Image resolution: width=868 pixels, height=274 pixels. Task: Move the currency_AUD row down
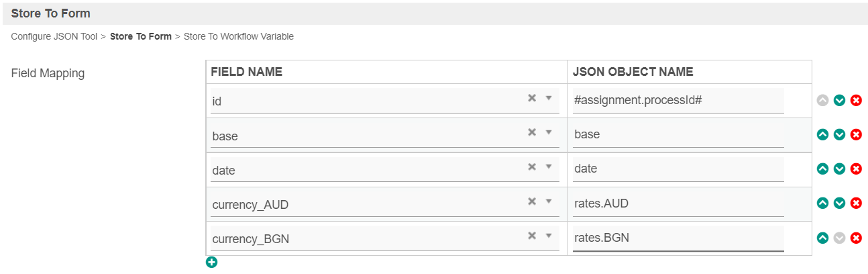[x=839, y=203]
